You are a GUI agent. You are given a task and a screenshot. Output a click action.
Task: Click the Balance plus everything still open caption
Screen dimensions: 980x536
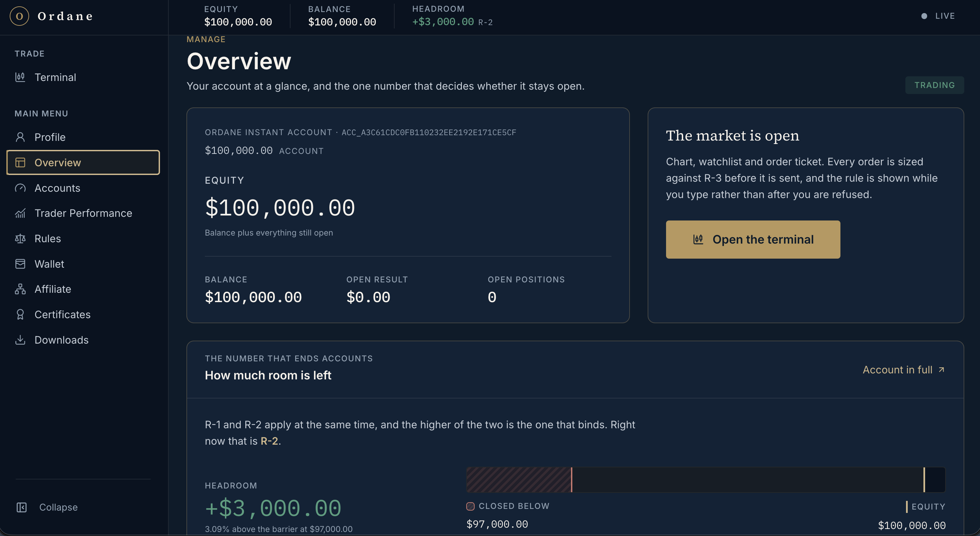[x=269, y=233]
